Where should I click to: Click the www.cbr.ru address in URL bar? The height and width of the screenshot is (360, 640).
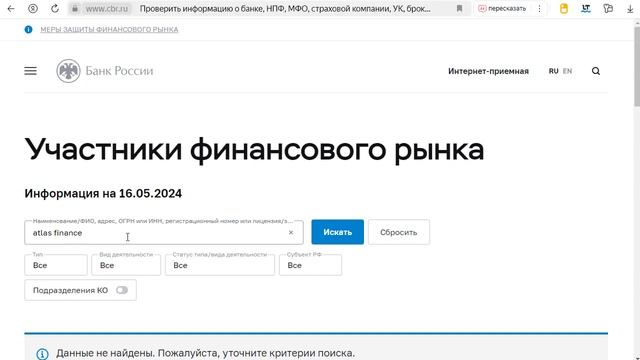(x=107, y=9)
